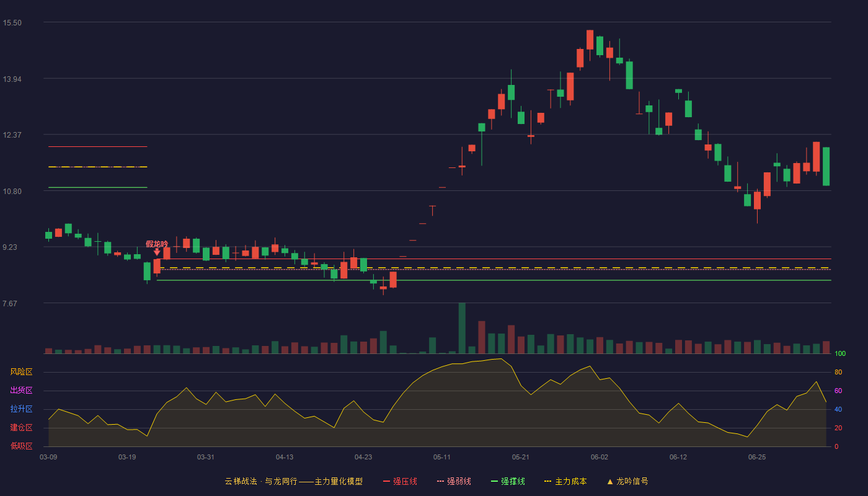Click the 03-19 date label
Screen dimensions: 868x496
click(x=127, y=457)
